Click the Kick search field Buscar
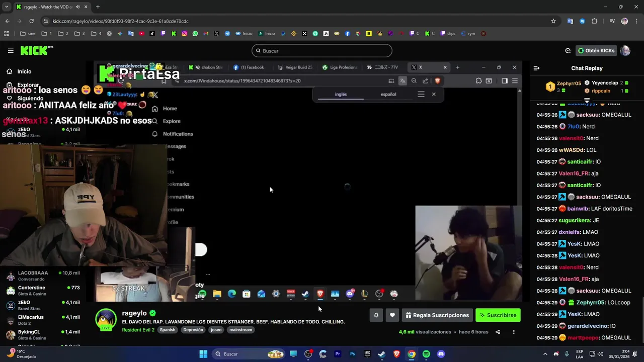Screen dimensions: 644x362 click(x=322, y=51)
